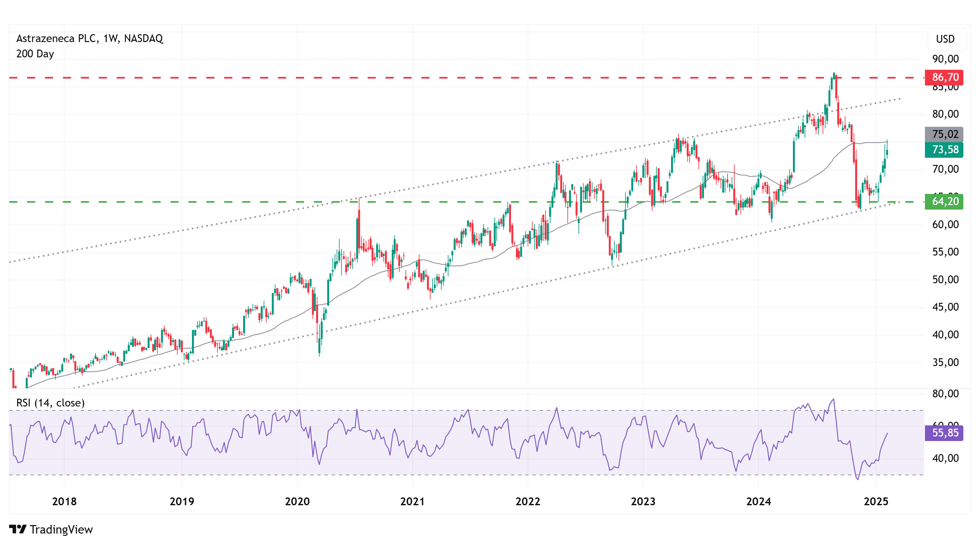Click the 60,00 price axis label
The width and height of the screenshot is (980, 545).
coord(945,225)
